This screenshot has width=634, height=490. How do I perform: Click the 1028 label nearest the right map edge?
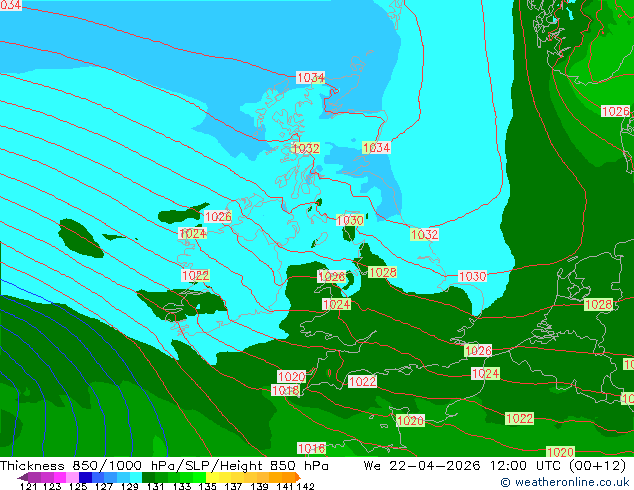(598, 304)
